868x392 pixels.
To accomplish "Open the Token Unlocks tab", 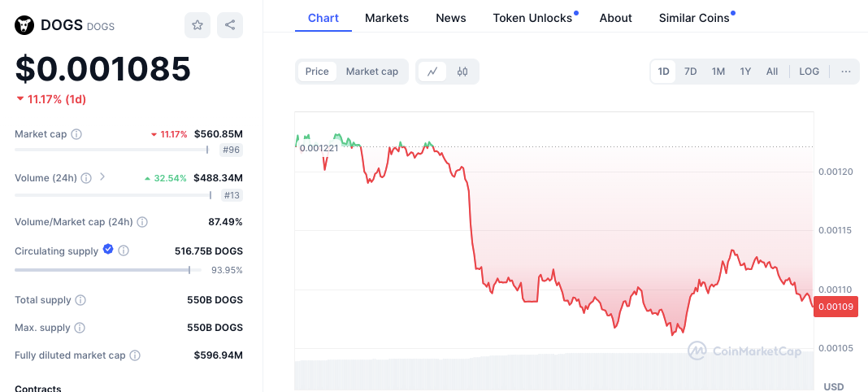I will 532,18.
